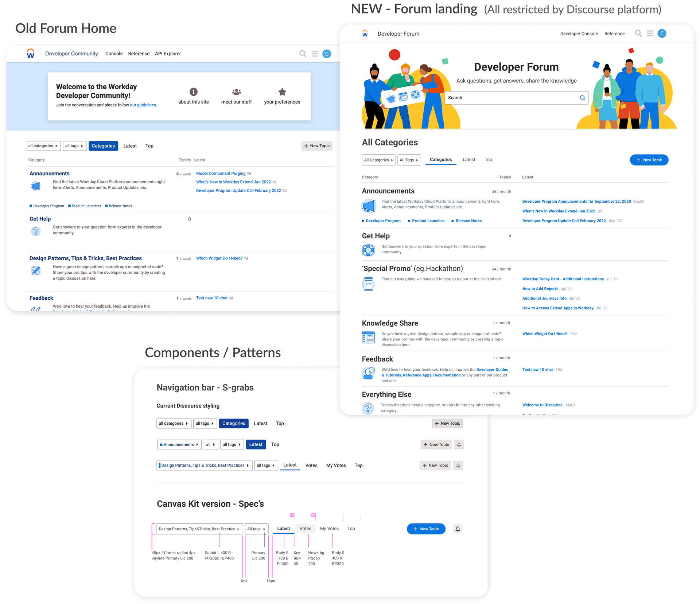
Task: Click Workday logo in Old Forum Home header
Action: 31,54
